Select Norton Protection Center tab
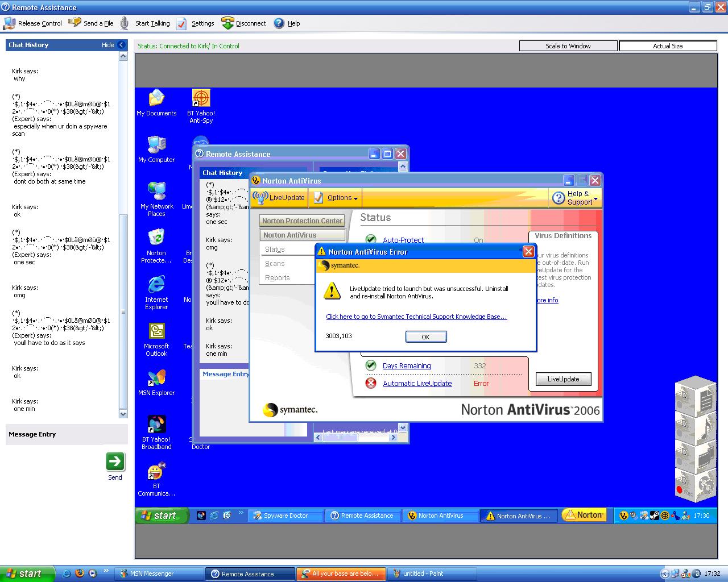The width and height of the screenshot is (728, 582). coord(303,221)
